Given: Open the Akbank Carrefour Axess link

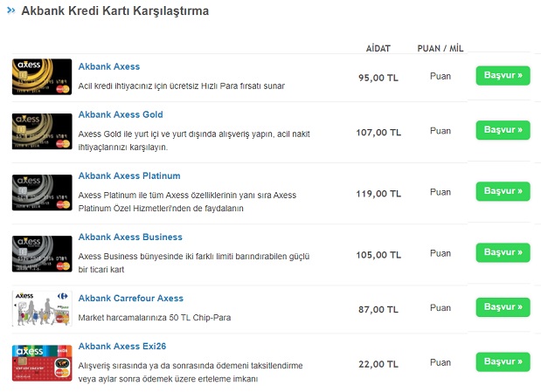Looking at the screenshot, I should 131,299.
